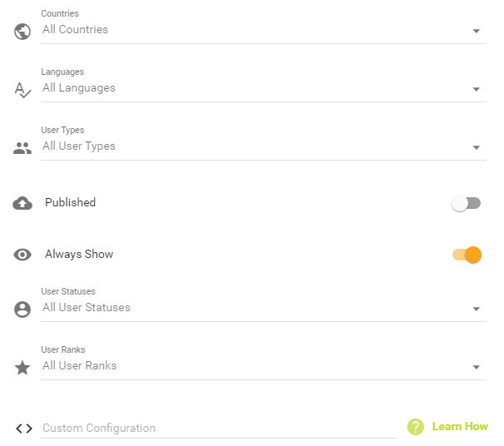This screenshot has width=504, height=446.
Task: Click the people icon beside User Types
Action: tap(22, 148)
